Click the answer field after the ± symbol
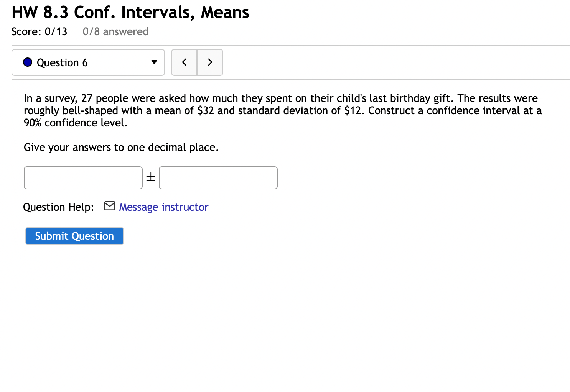 [218, 177]
